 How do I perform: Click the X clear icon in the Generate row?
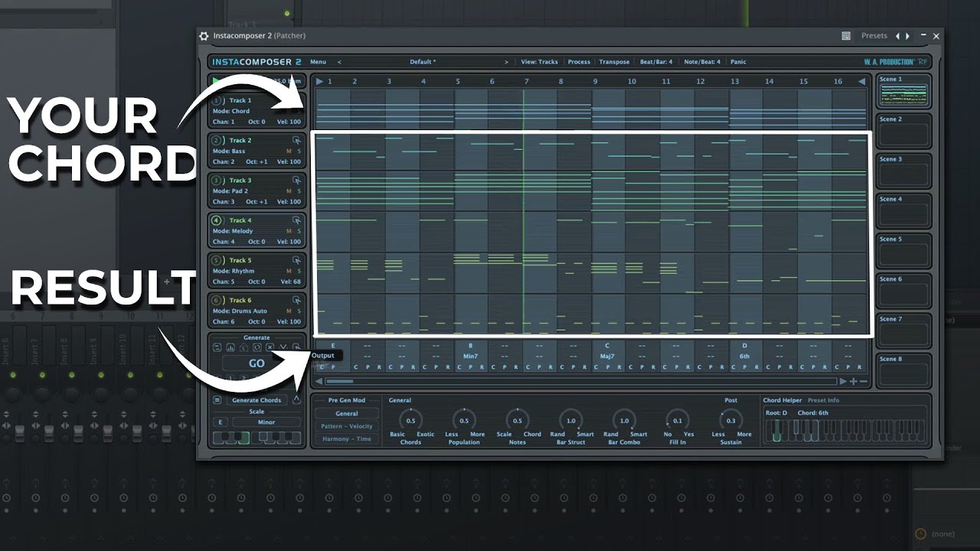pyautogui.click(x=269, y=347)
